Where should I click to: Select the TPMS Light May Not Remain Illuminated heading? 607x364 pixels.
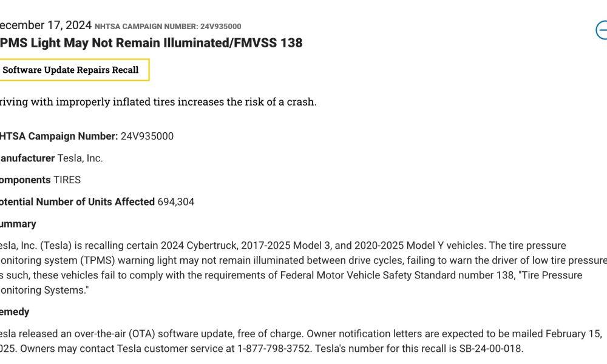(x=151, y=42)
